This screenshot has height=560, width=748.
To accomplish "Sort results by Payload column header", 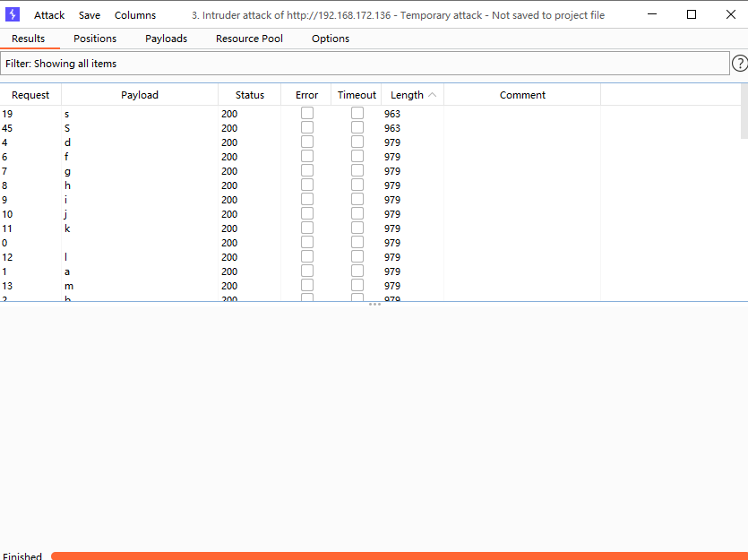I will pyautogui.click(x=140, y=95).
